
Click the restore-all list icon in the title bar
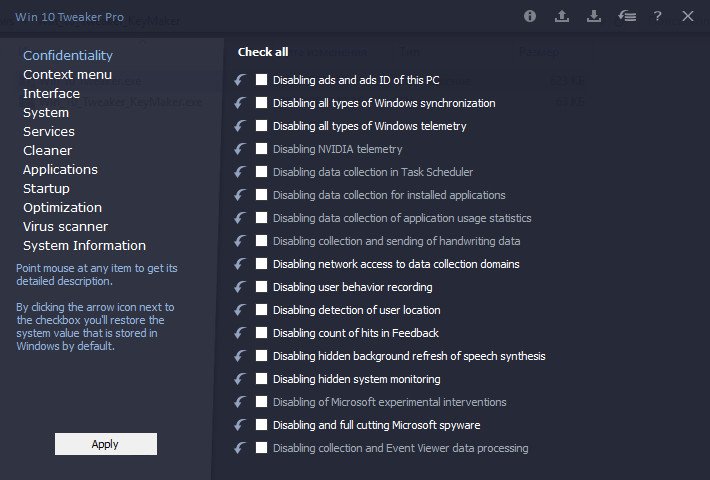pyautogui.click(x=627, y=16)
